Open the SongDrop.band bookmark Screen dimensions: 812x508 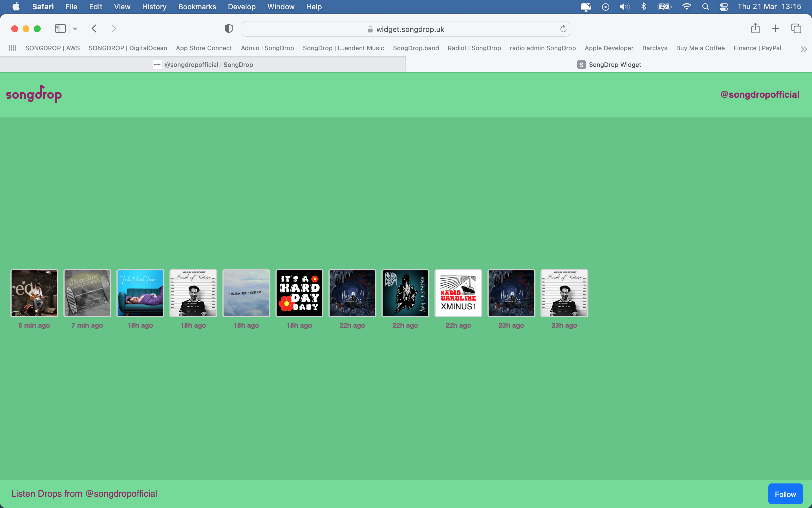tap(416, 48)
